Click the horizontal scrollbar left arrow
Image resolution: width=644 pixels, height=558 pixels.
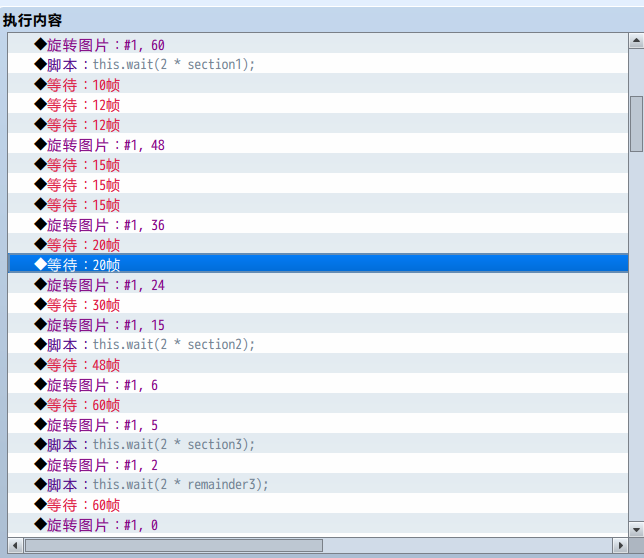point(15,545)
